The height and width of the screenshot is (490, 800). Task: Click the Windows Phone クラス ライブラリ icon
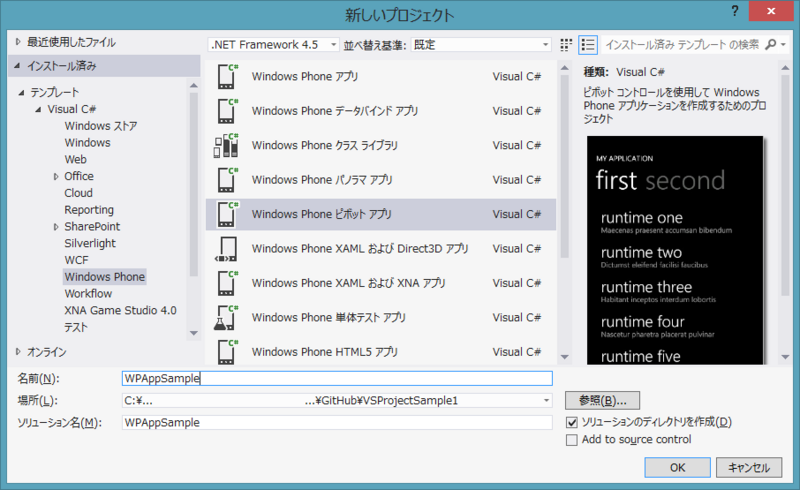[226, 145]
